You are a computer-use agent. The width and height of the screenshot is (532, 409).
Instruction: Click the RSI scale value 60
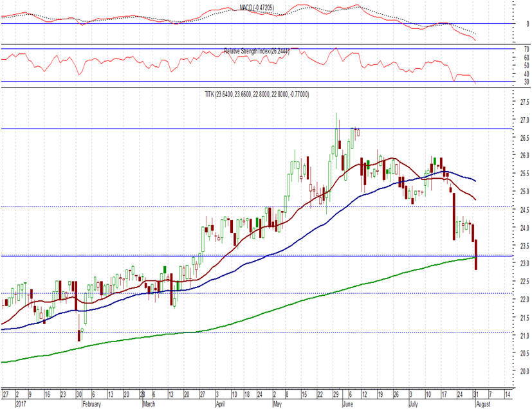pos(526,58)
